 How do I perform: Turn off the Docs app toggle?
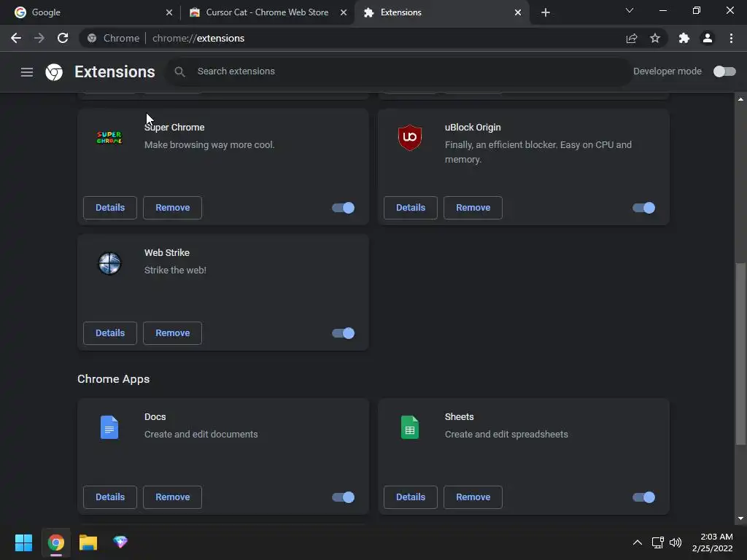[x=343, y=497]
